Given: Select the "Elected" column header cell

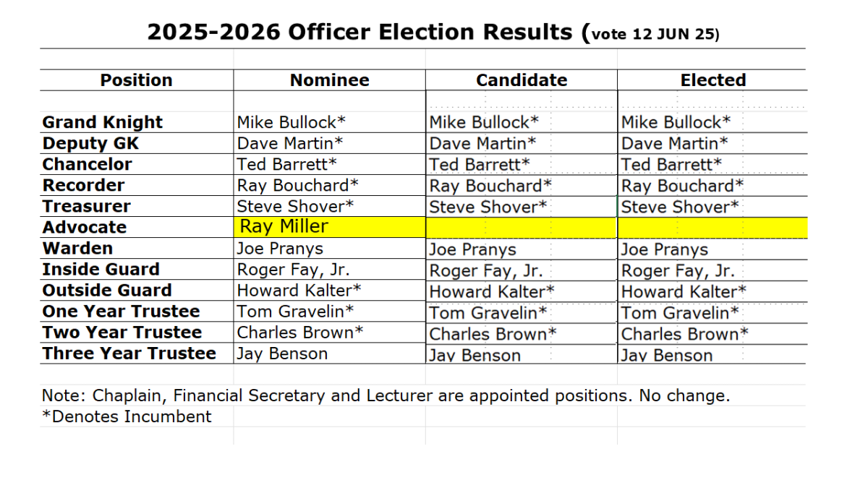Looking at the screenshot, I should pyautogui.click(x=712, y=80).
